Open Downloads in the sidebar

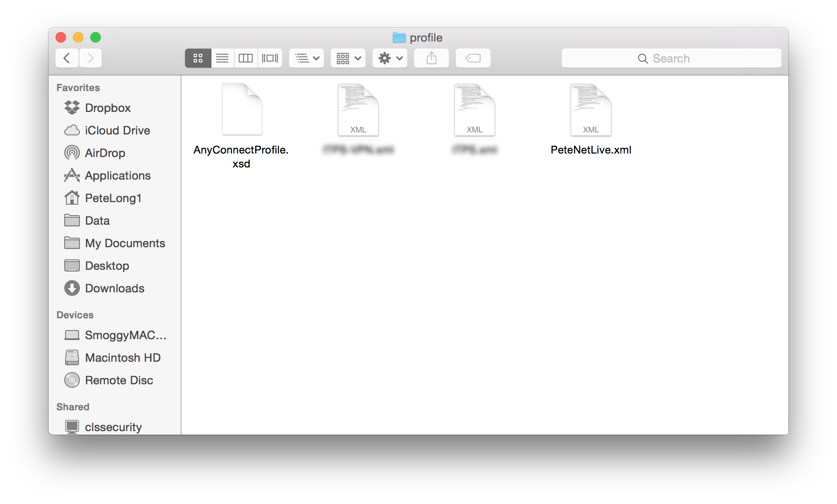point(115,288)
